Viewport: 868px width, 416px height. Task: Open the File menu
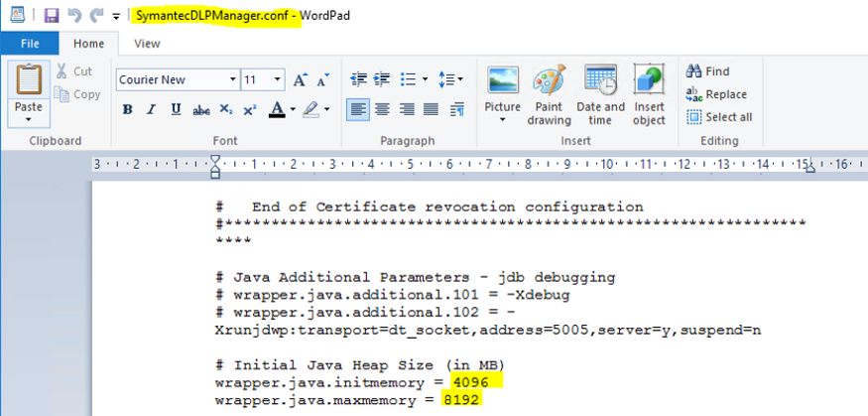point(30,44)
